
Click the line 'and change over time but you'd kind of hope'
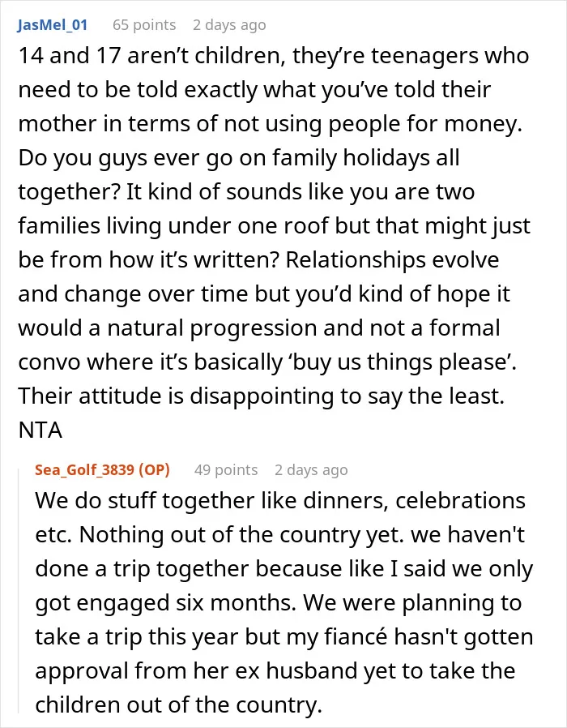(264, 294)
